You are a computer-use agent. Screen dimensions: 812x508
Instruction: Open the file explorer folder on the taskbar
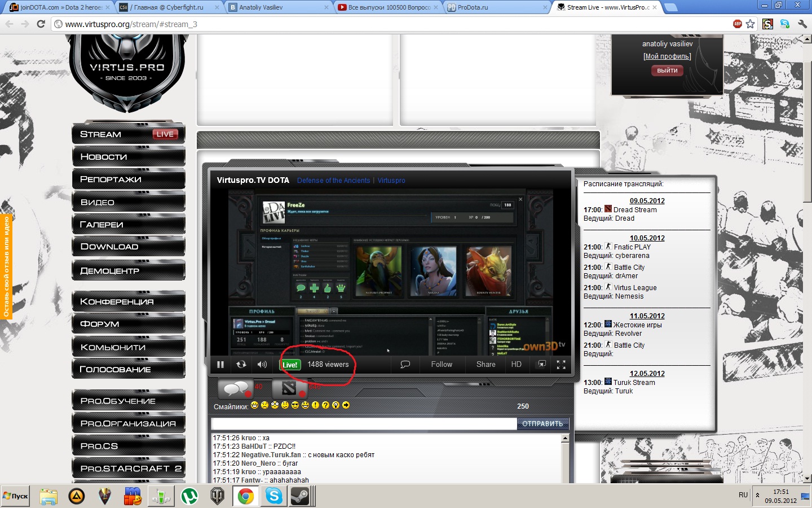48,496
